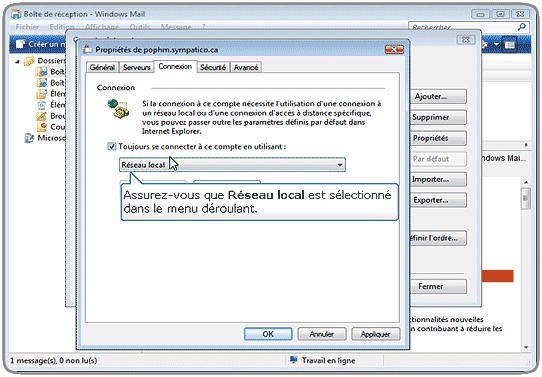Click the main window scrollbar thumb
This screenshot has width=542, height=377.
coord(526,198)
